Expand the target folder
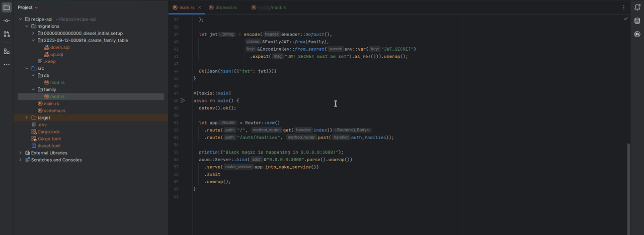The width and height of the screenshot is (644, 235). (x=27, y=117)
